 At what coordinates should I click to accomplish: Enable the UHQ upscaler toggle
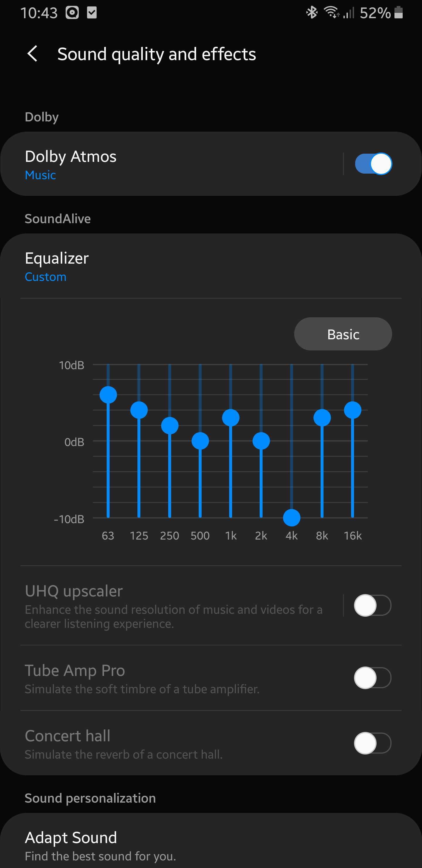click(x=372, y=606)
